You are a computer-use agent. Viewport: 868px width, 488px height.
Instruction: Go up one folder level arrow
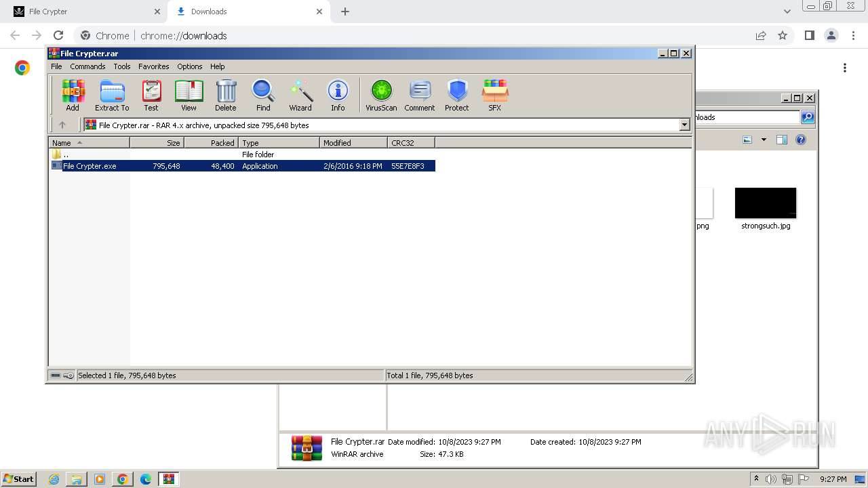(62, 125)
